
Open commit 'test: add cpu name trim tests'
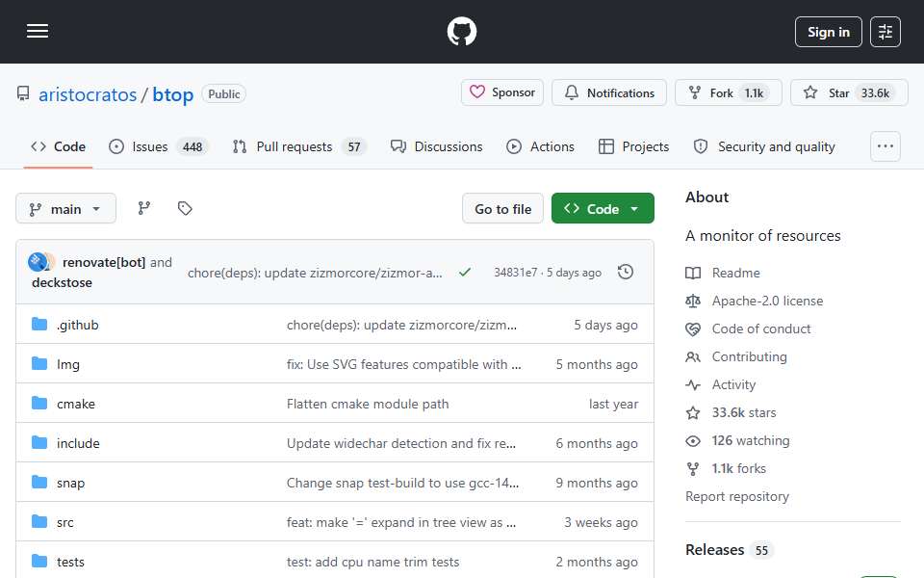(373, 562)
